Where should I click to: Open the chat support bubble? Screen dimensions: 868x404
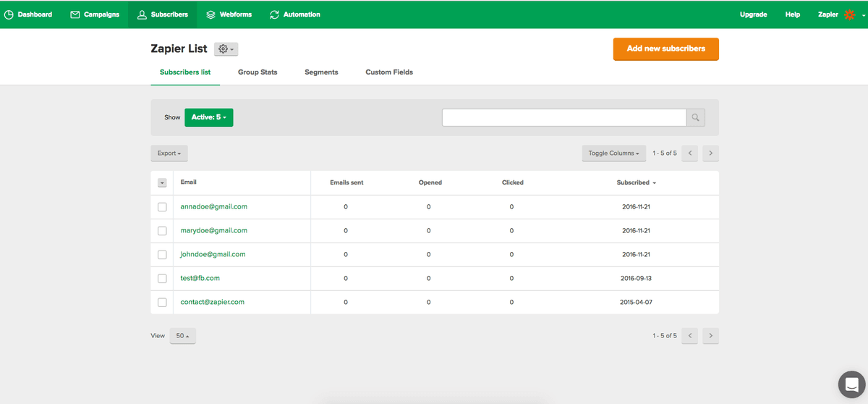point(852,384)
